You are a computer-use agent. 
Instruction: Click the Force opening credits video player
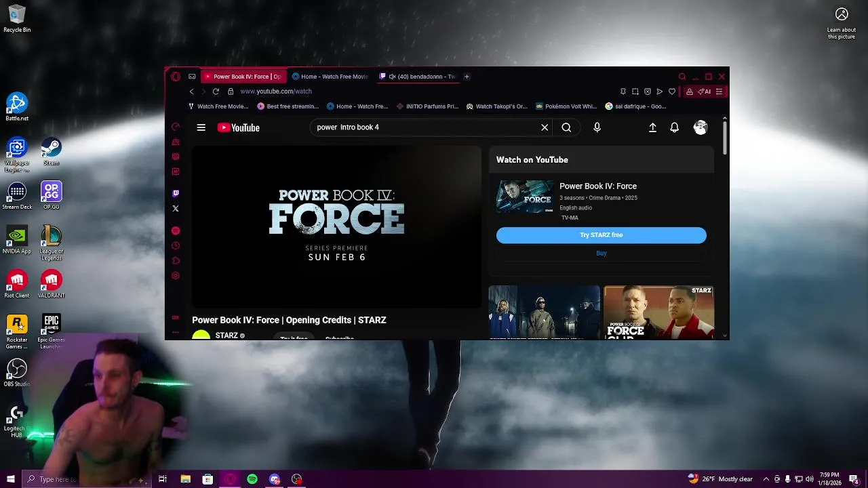336,227
